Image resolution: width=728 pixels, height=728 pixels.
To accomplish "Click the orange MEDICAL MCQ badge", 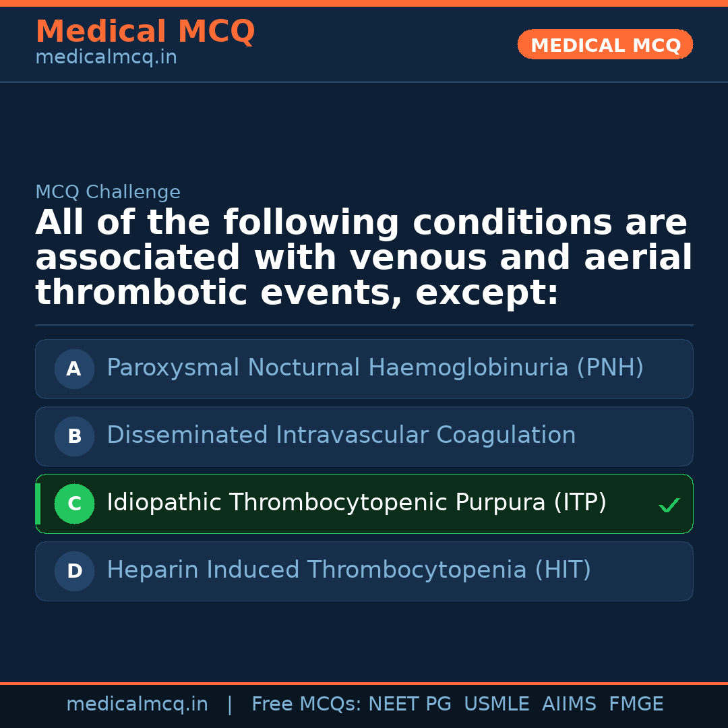I will tap(605, 44).
